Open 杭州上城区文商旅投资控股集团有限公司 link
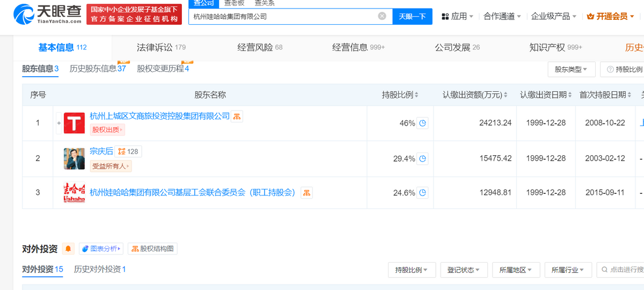The width and height of the screenshot is (644, 290). point(159,116)
